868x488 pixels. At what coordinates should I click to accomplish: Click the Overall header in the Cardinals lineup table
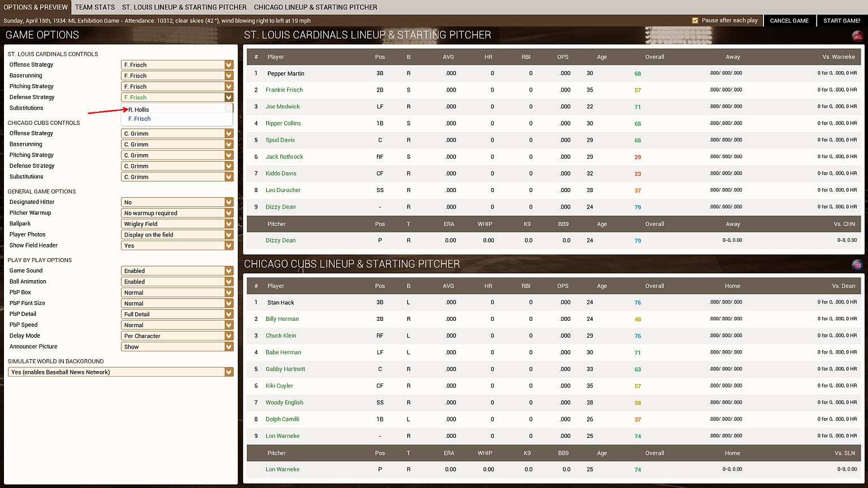coord(654,57)
